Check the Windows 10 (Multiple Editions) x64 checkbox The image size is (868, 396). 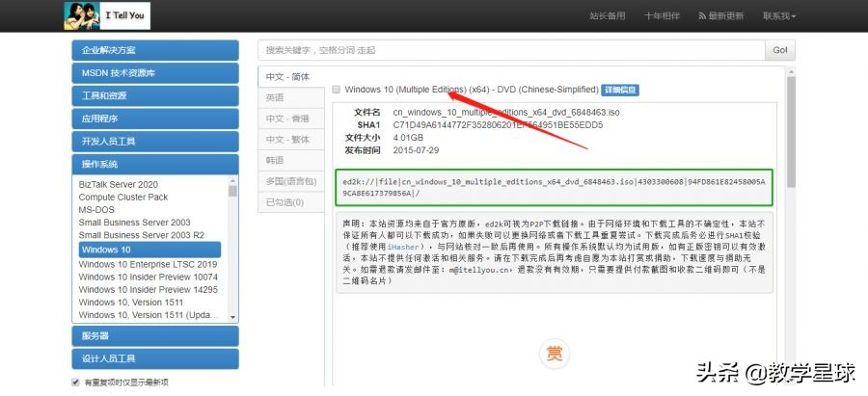[337, 90]
